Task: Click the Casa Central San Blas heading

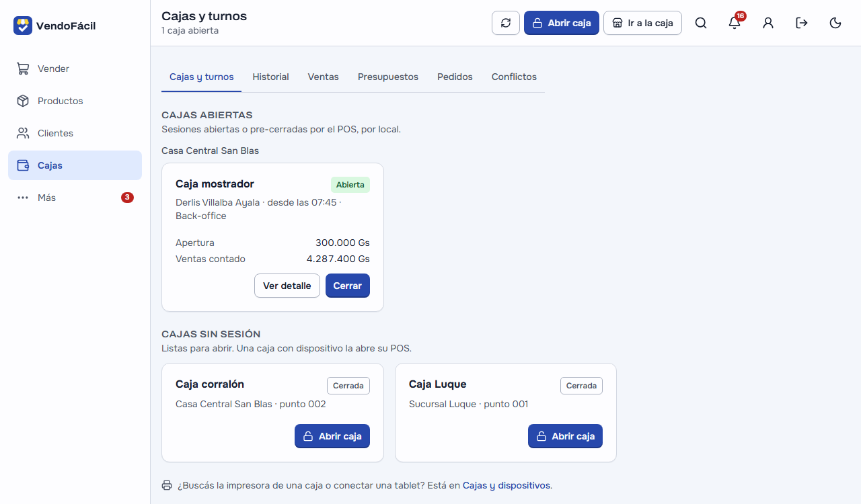Action: (210, 151)
